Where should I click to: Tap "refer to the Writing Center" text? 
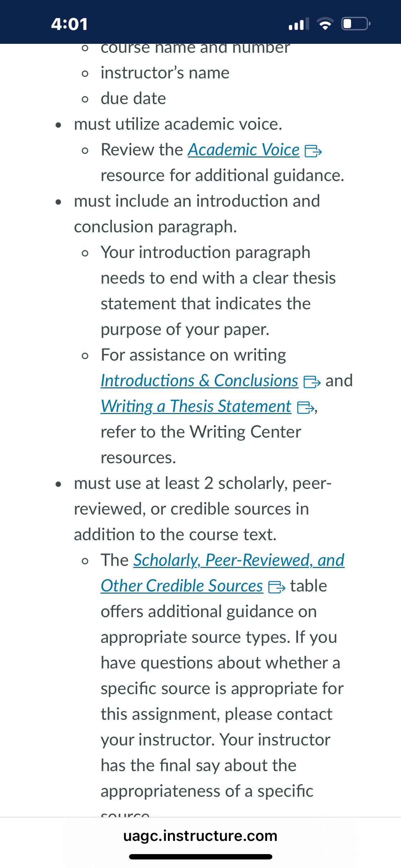pos(201,432)
